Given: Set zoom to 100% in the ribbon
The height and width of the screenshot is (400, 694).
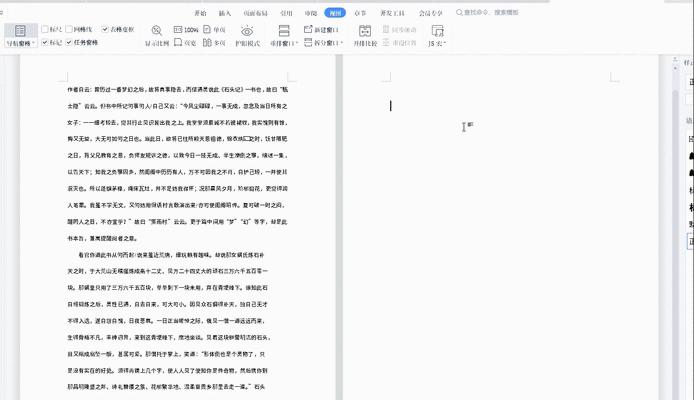Looking at the screenshot, I should (186, 30).
